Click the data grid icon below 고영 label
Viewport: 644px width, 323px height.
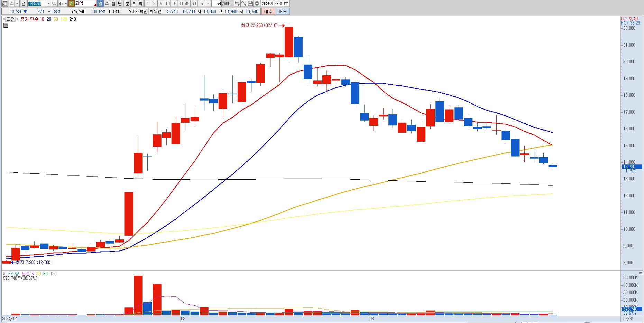click(x=6, y=25)
